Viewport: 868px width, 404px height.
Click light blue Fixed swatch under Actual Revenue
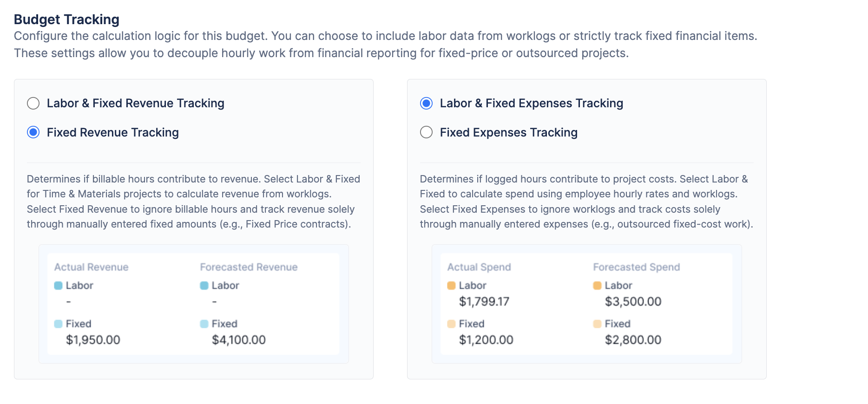[58, 324]
